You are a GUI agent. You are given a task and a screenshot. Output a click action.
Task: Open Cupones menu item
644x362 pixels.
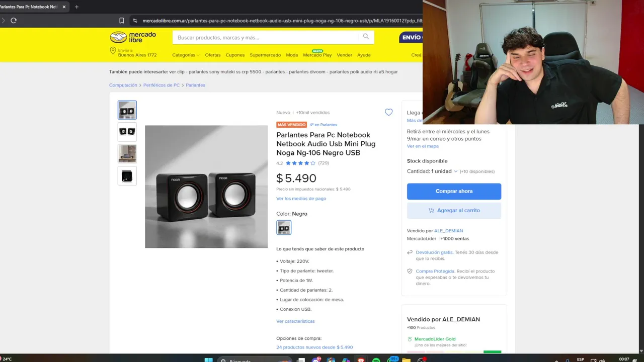click(235, 55)
